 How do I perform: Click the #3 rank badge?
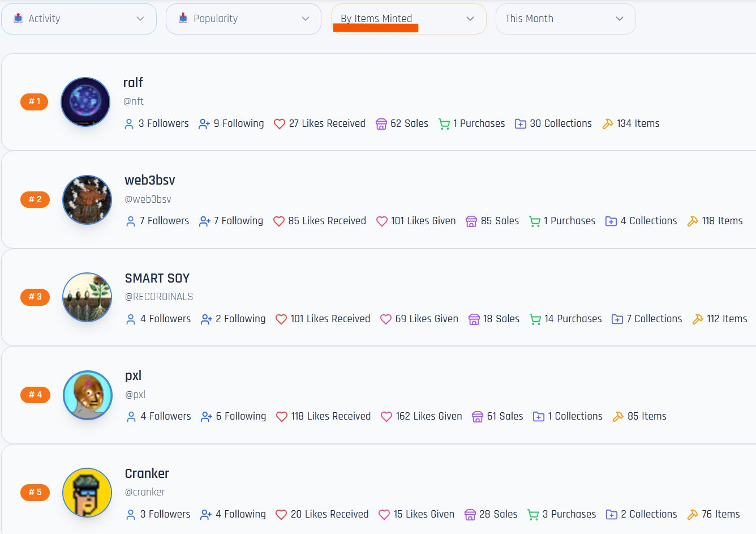coord(35,297)
